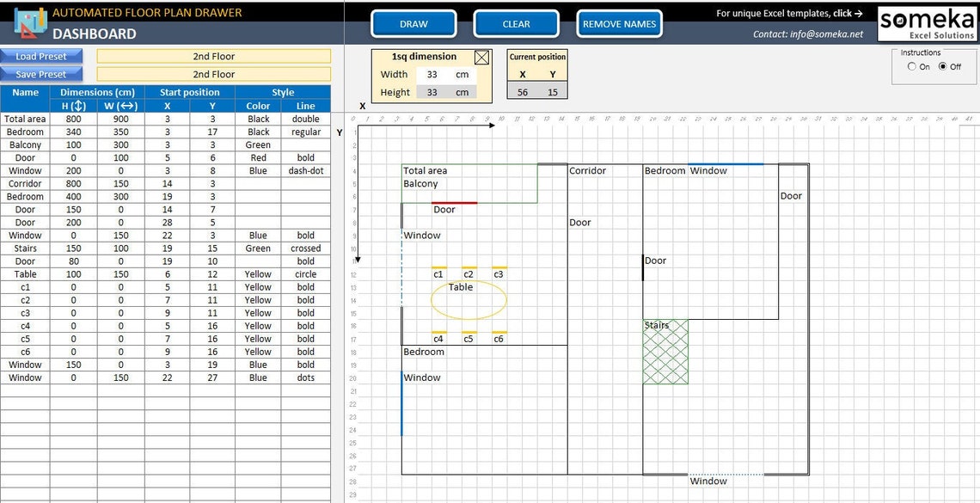
Task: Click the Table ellipse shape in the floor plan
Action: 468,300
